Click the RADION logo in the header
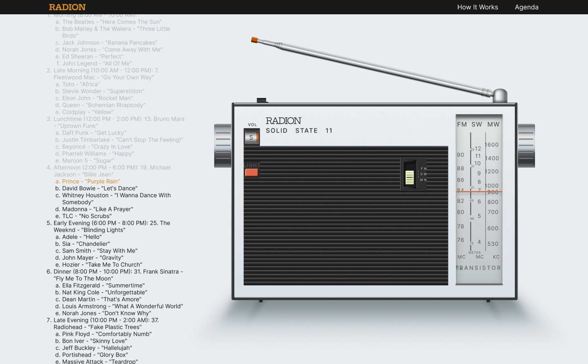588x364 pixels. coord(67,7)
